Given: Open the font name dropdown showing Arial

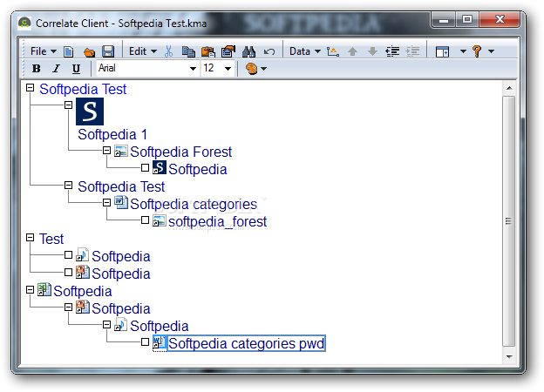Looking at the screenshot, I should pos(193,69).
